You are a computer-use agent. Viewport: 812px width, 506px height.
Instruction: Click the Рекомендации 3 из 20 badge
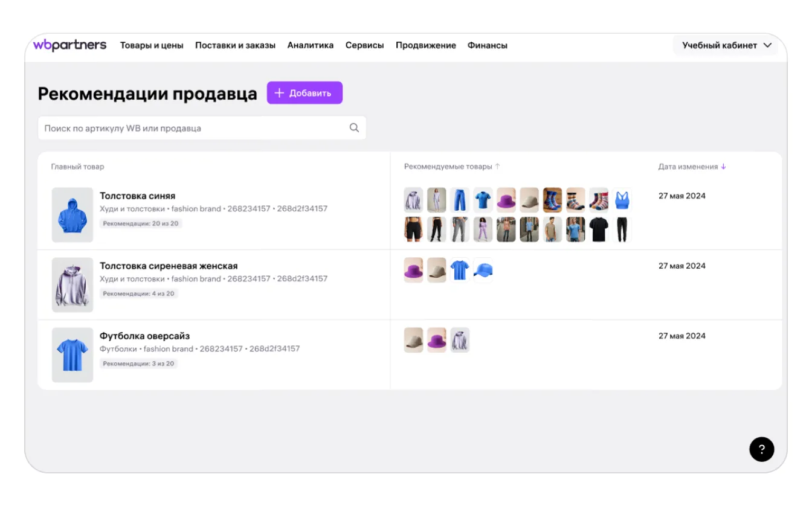tap(138, 363)
